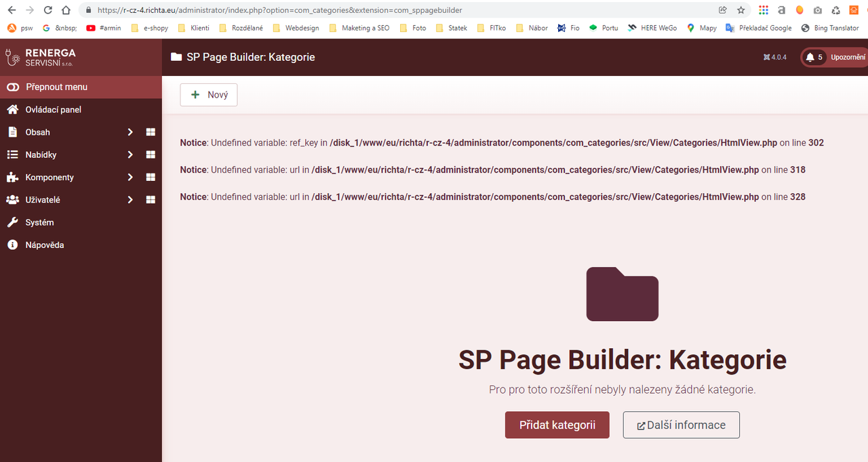Open the orange incognito-mask extension
Screen dimensions: 868x462
coord(854,10)
